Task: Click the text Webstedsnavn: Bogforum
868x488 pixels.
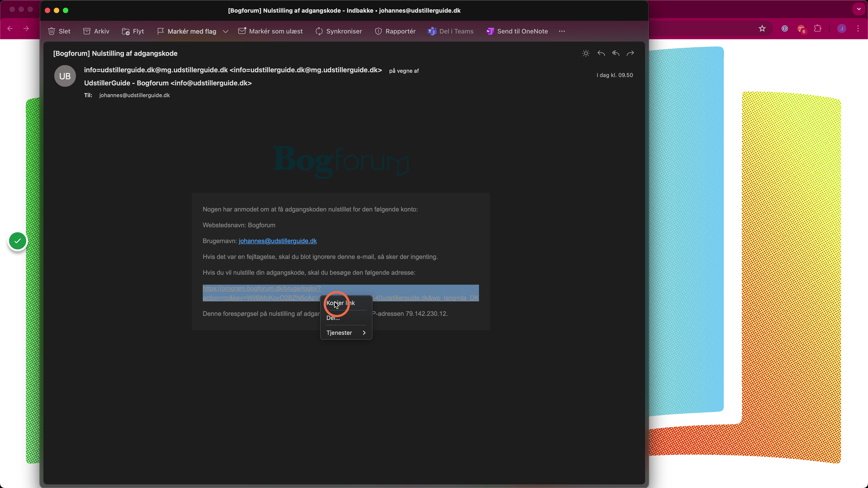Action: 239,225
